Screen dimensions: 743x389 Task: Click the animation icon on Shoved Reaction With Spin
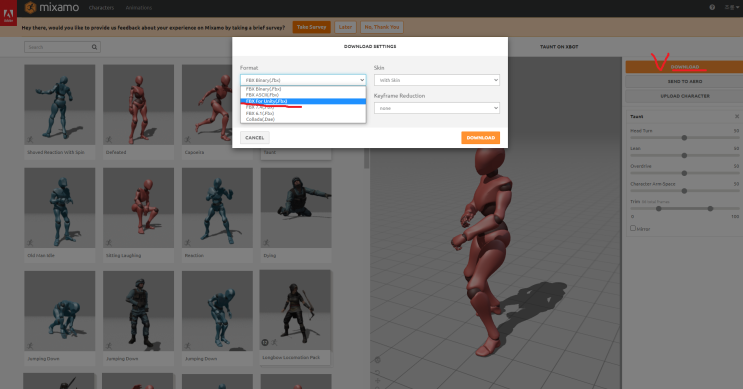tap(30, 140)
